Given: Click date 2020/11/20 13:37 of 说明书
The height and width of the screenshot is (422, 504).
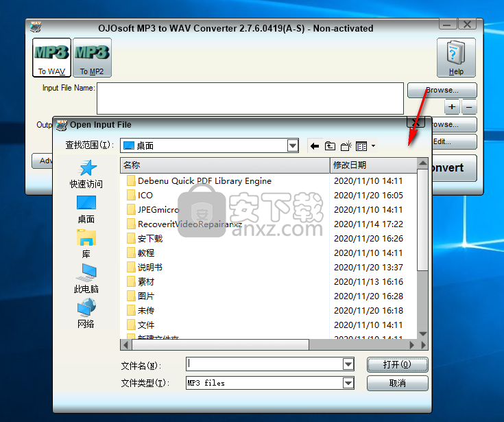Looking at the screenshot, I should (x=368, y=268).
